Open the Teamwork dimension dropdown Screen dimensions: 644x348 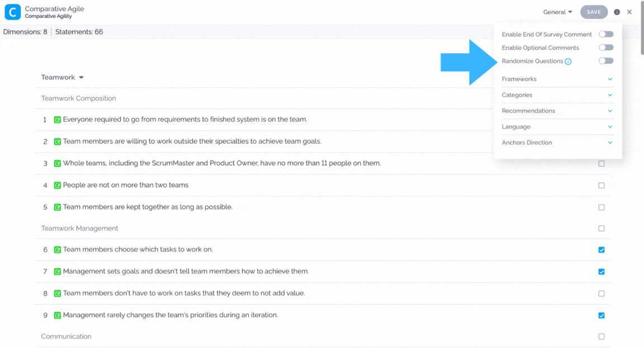pos(63,77)
